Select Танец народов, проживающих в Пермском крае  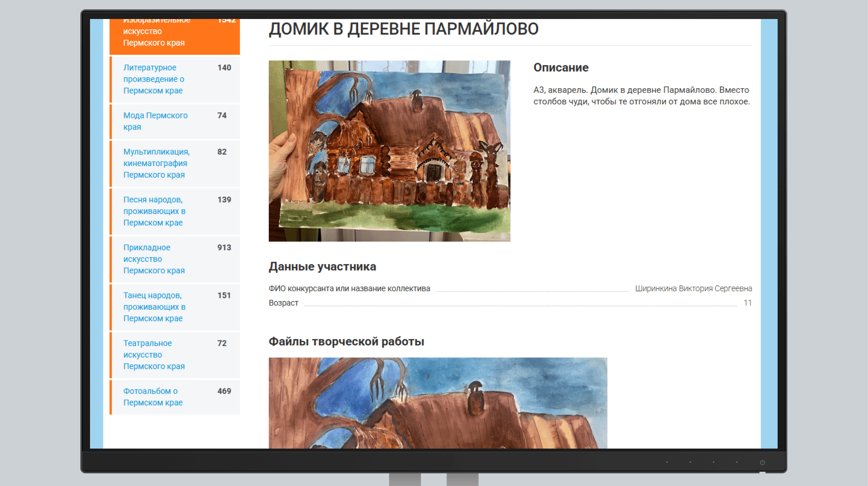pyautogui.click(x=154, y=307)
